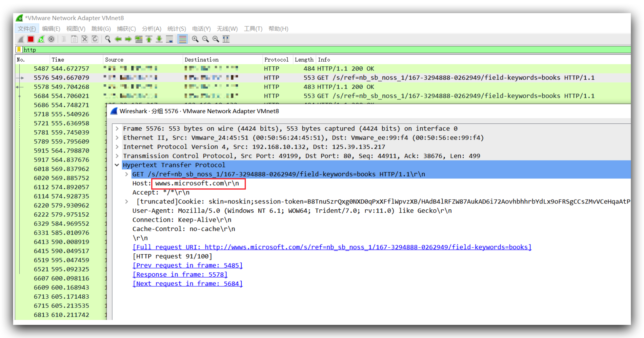Close the capture file icon
The image size is (644, 338).
click(x=85, y=39)
